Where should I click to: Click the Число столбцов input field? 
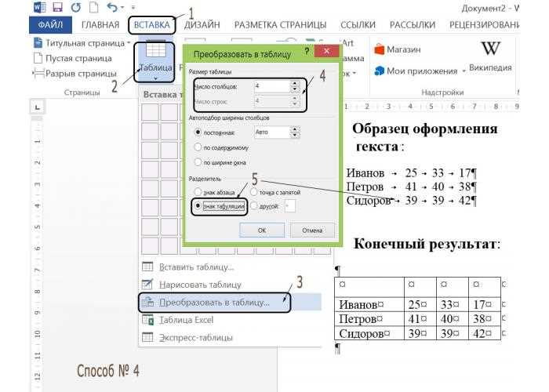(x=271, y=86)
